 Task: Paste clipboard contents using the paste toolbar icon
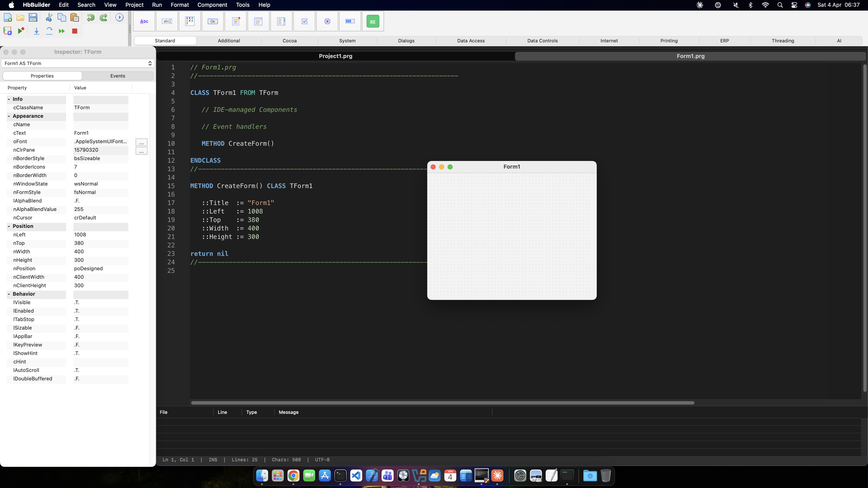tap(74, 17)
